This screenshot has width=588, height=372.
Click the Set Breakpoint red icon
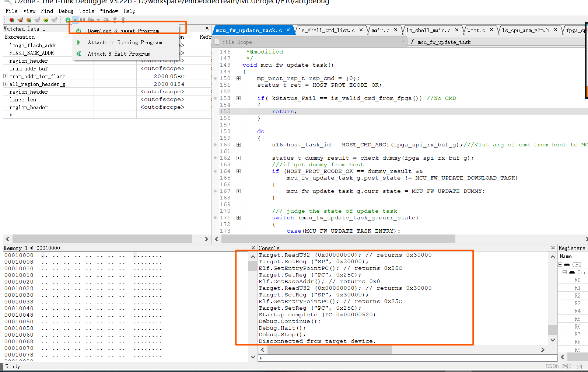(12, 20)
